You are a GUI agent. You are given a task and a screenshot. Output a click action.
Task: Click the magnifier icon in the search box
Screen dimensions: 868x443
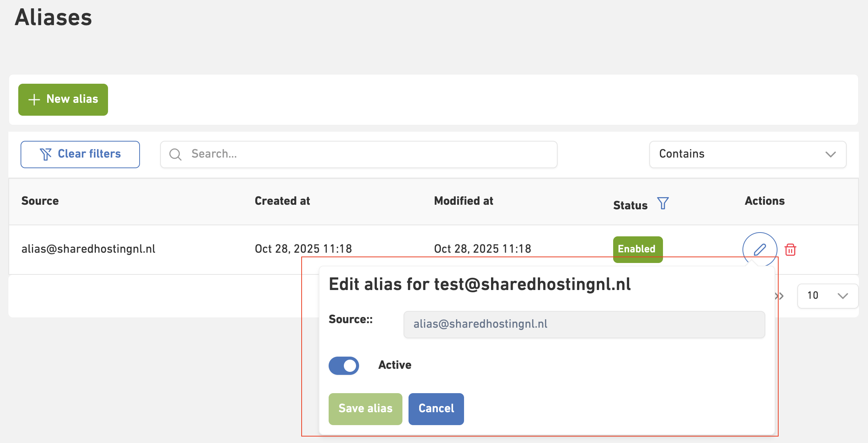point(175,154)
